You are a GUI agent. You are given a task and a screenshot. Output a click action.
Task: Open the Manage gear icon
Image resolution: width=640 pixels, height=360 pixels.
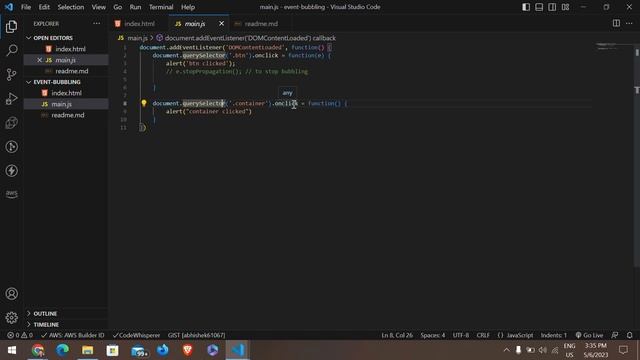(11, 317)
